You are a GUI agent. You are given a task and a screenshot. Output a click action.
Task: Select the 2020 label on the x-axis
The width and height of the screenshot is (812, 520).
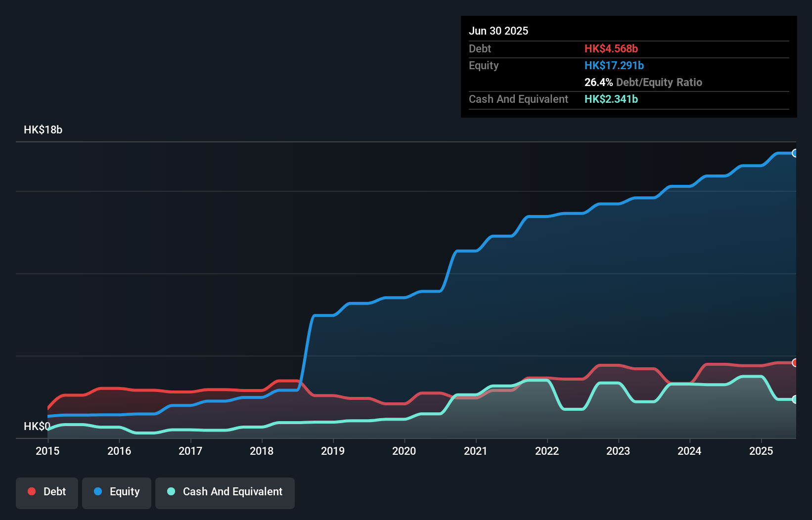tap(404, 451)
